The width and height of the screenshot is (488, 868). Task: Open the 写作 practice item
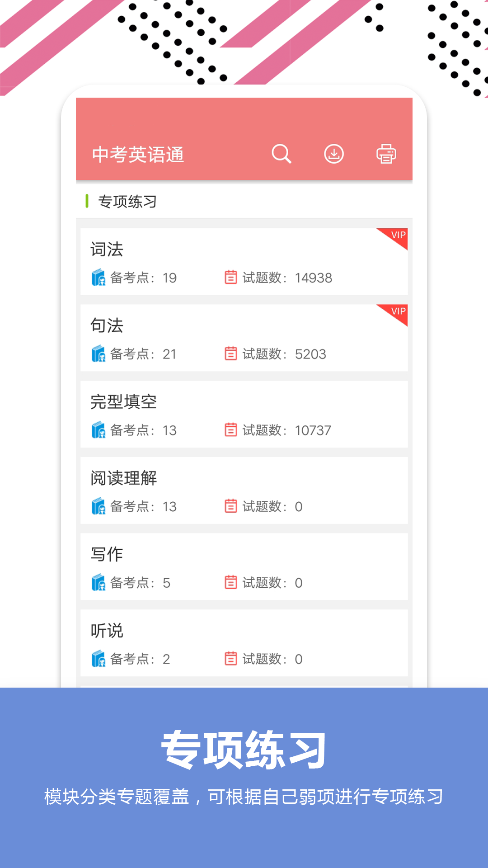(107, 554)
